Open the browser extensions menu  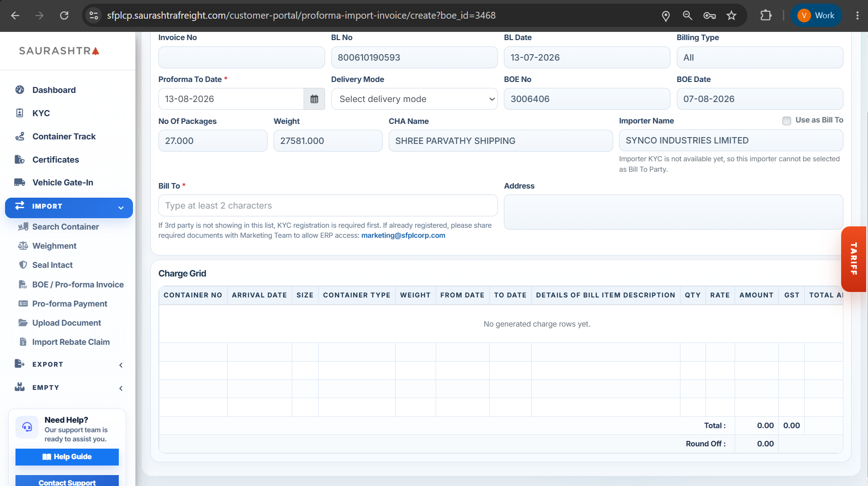point(766,15)
